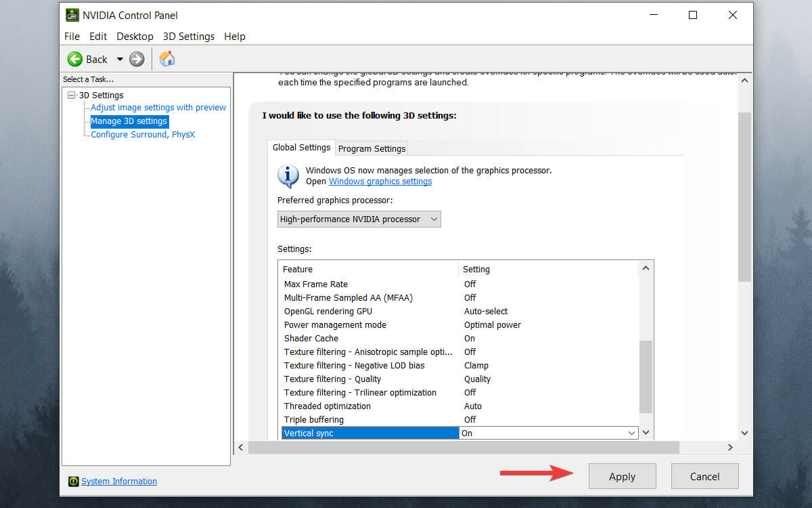Viewport: 812px width, 508px height.
Task: Click the System Information icon
Action: click(74, 482)
